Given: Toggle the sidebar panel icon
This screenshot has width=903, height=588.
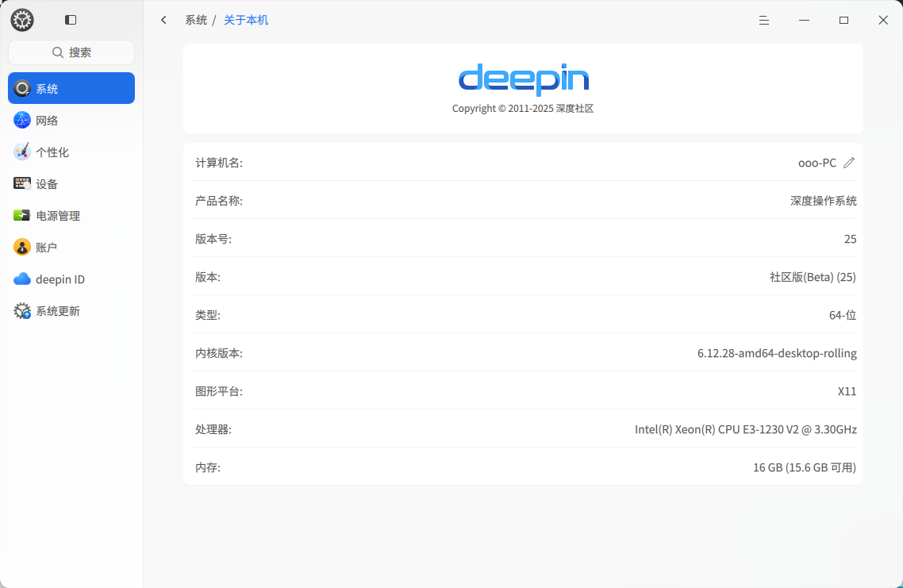Looking at the screenshot, I should pyautogui.click(x=71, y=20).
